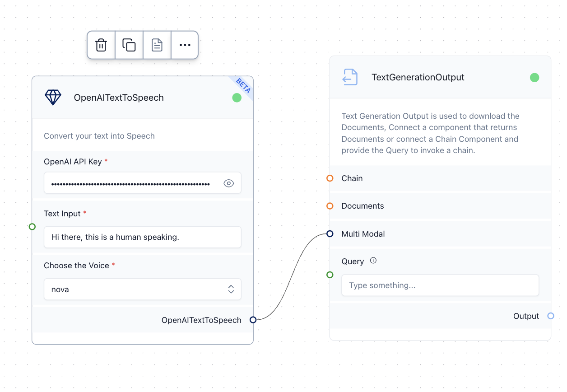Click the OpenAI API Key password field
567x392 pixels.
[131, 183]
